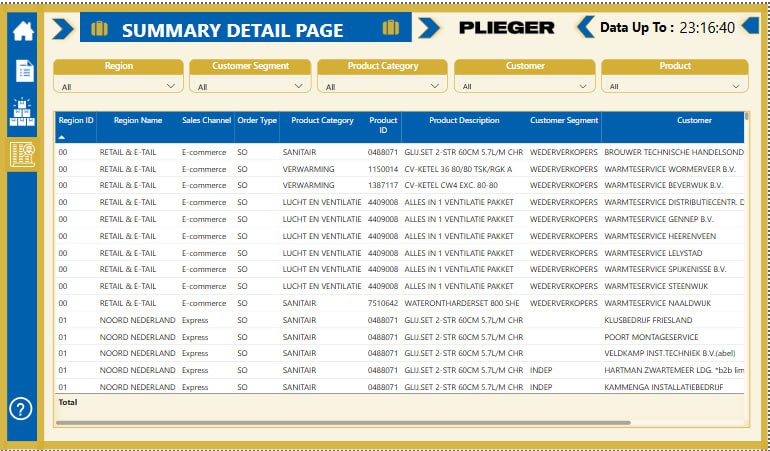The height and width of the screenshot is (451, 770).
Task: Open the Customer Segment filter dropdown
Action: click(x=251, y=87)
